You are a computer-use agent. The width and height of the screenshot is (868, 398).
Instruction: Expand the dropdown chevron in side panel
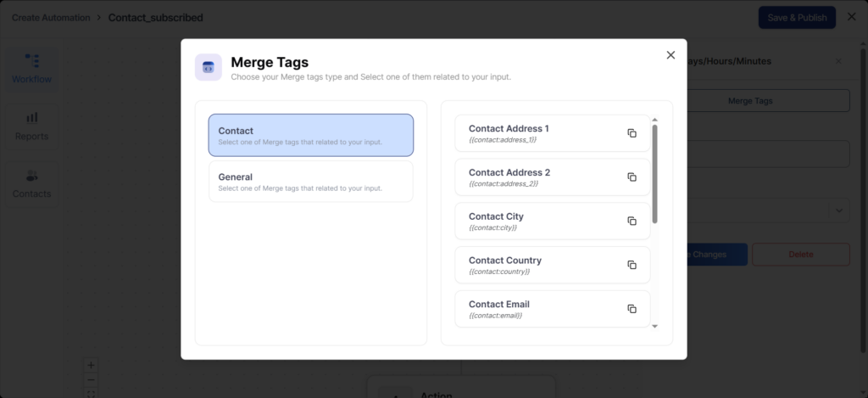(838, 210)
